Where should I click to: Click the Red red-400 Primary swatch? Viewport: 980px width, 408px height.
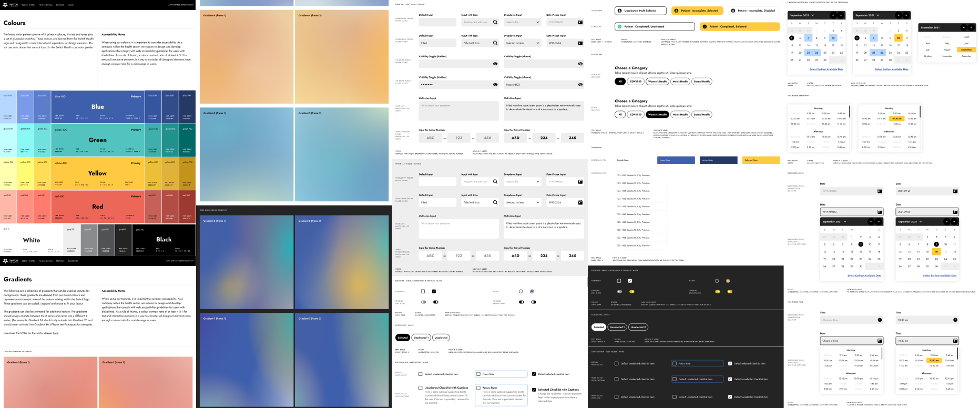point(97,207)
